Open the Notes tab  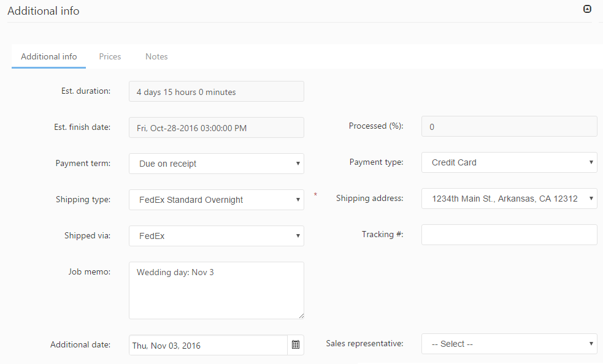(x=156, y=56)
